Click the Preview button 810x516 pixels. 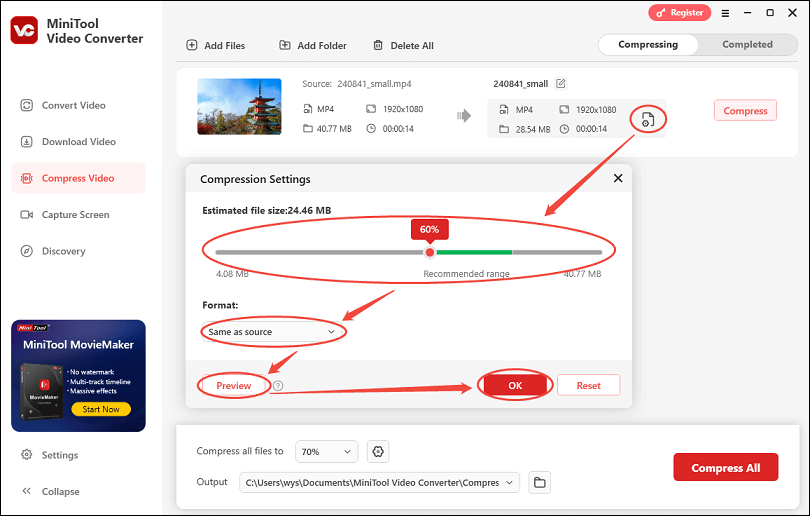(x=233, y=385)
